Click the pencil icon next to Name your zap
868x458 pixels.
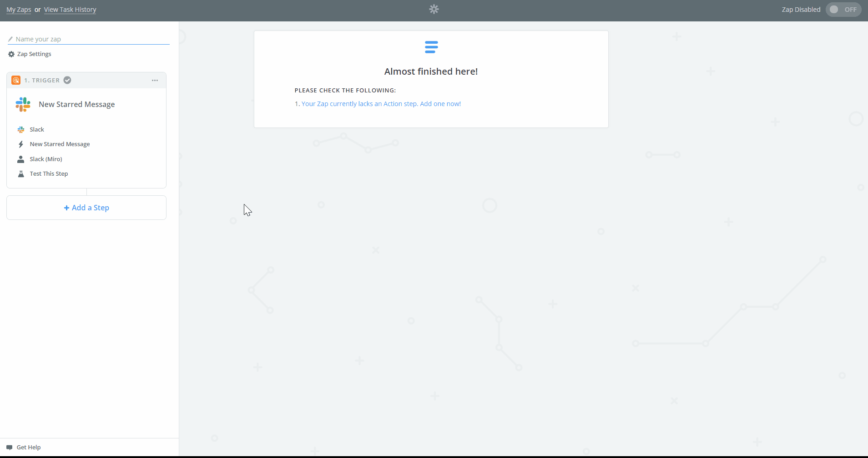pyautogui.click(x=10, y=39)
